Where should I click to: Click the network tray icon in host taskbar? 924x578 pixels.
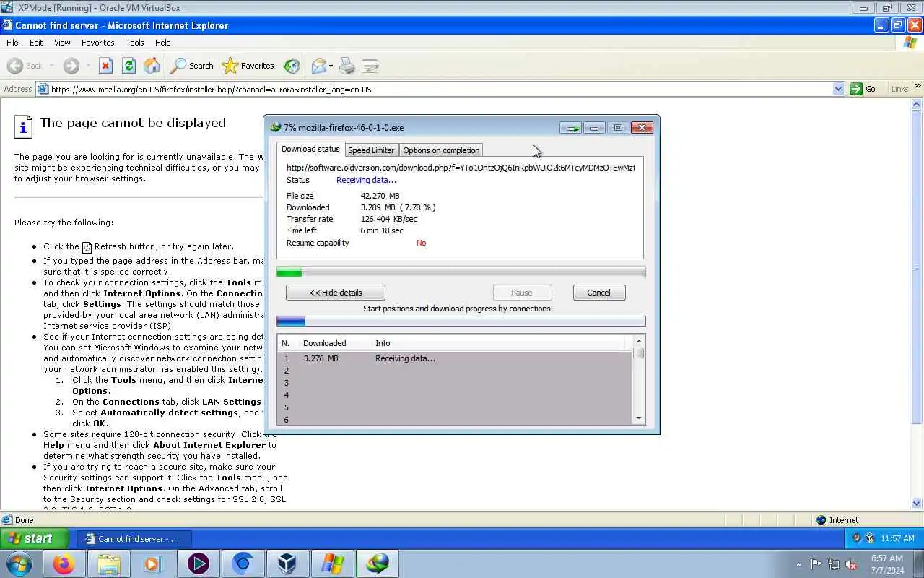point(834,564)
